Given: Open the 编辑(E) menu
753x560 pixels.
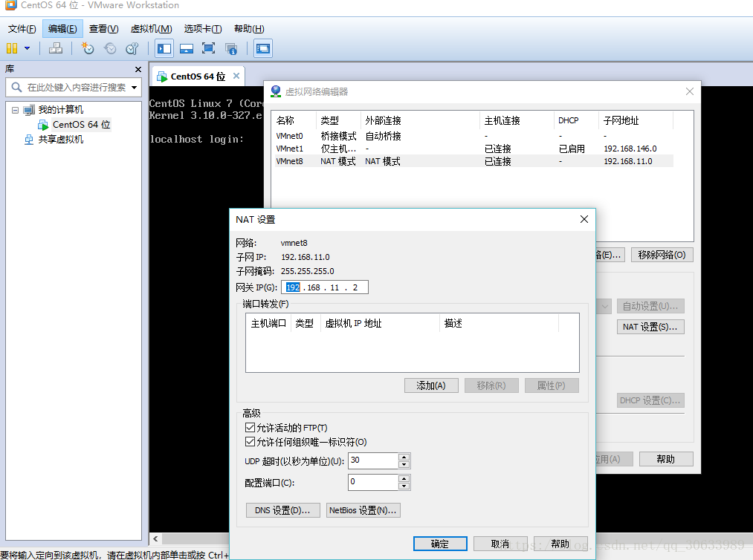Looking at the screenshot, I should (x=62, y=29).
